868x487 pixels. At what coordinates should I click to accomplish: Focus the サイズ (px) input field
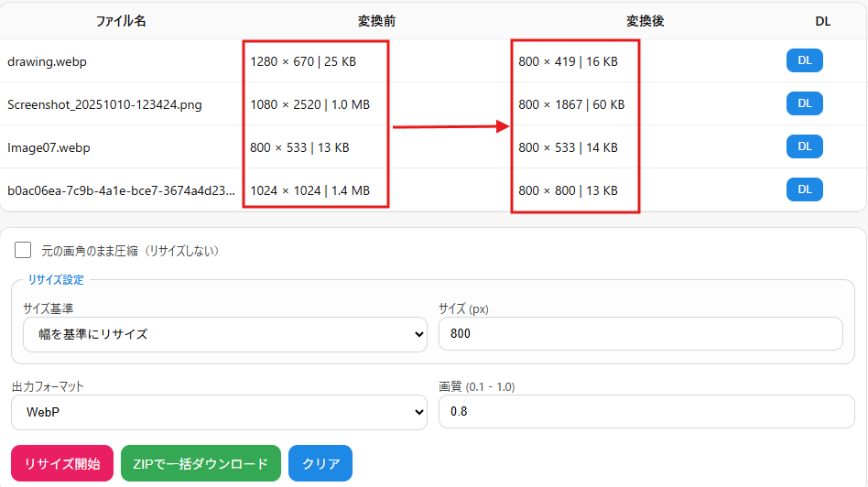coord(640,334)
